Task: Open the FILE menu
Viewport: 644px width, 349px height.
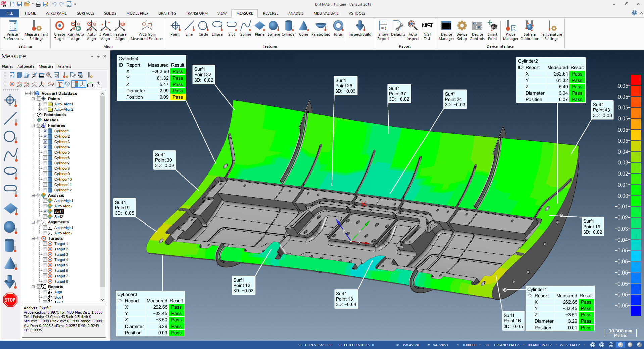Action: (10, 13)
